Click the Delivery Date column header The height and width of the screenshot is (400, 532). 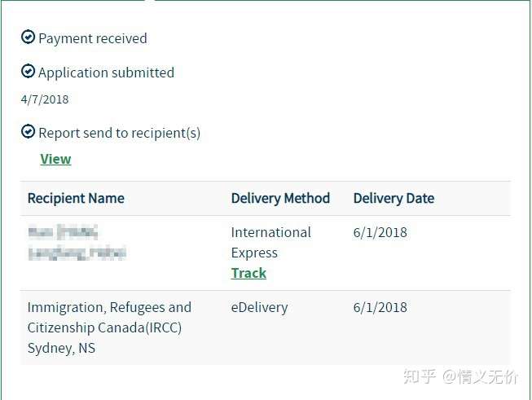394,199
